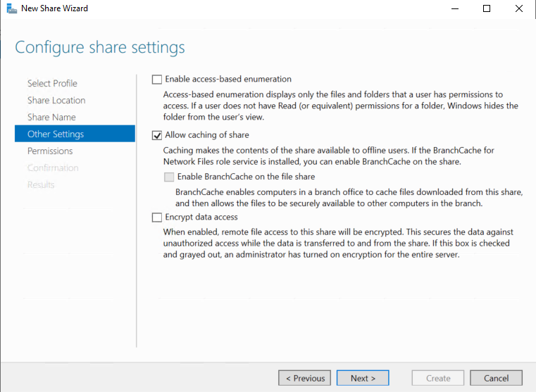536x392 pixels.
Task: Click the Enable BranchCache on the file share checkbox
Action: pos(169,177)
